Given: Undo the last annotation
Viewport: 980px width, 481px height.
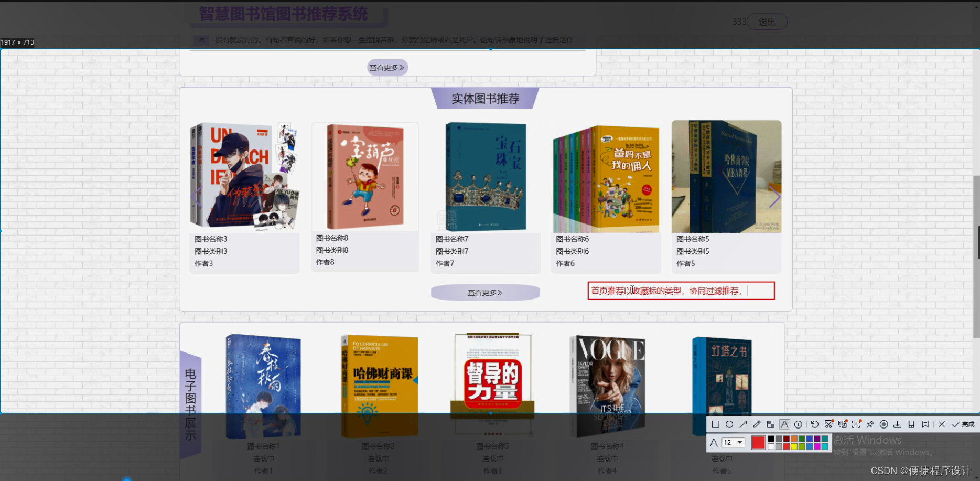Looking at the screenshot, I should pos(815,424).
